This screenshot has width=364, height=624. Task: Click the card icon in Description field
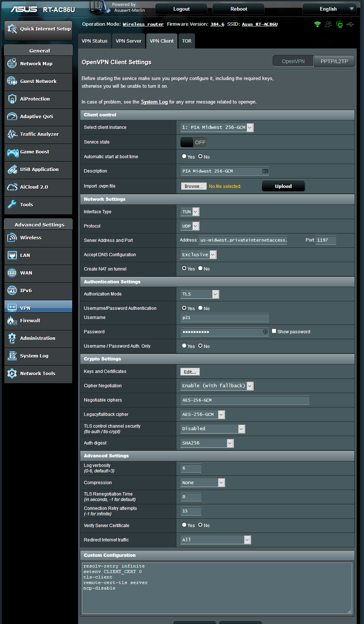pyautogui.click(x=265, y=171)
